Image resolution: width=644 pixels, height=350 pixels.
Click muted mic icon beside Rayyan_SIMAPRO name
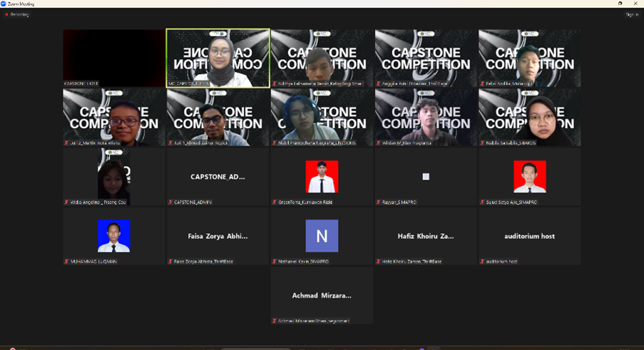tap(378, 202)
